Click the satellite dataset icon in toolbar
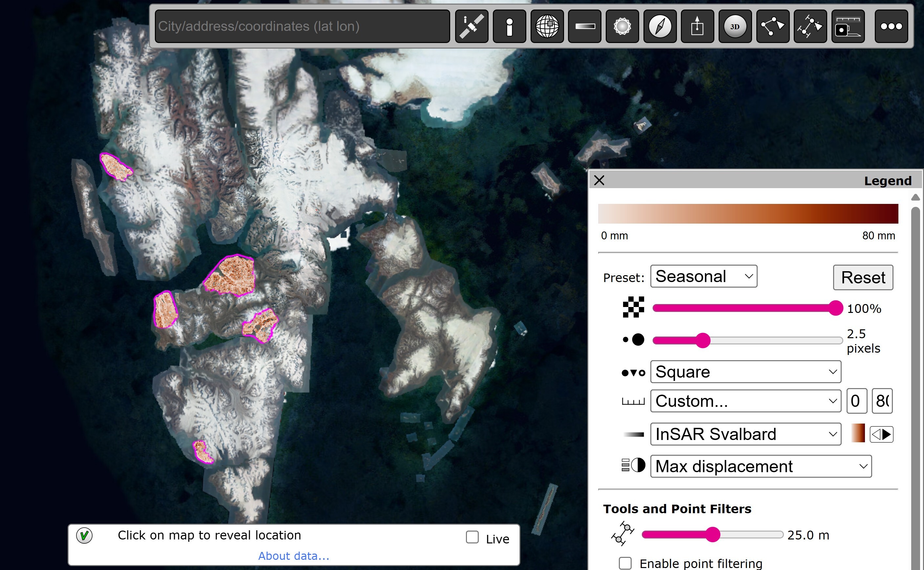Screen dimensions: 924x570 tap(472, 26)
